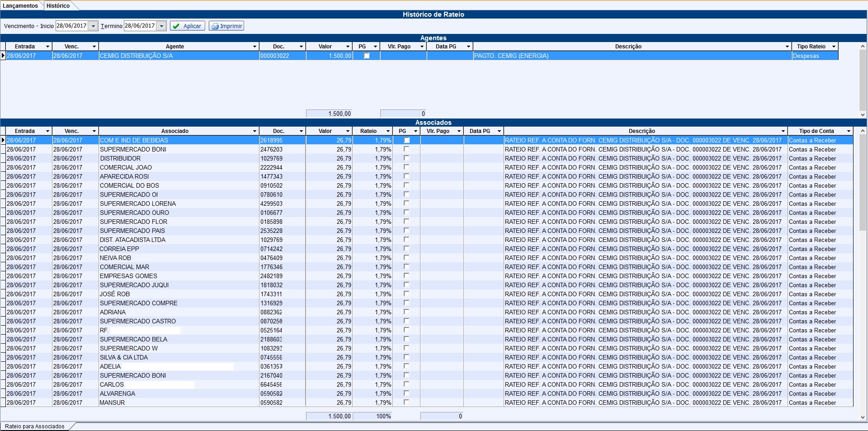Select SUPERMERCADO FLOR row
The image size is (868, 431).
point(427,222)
